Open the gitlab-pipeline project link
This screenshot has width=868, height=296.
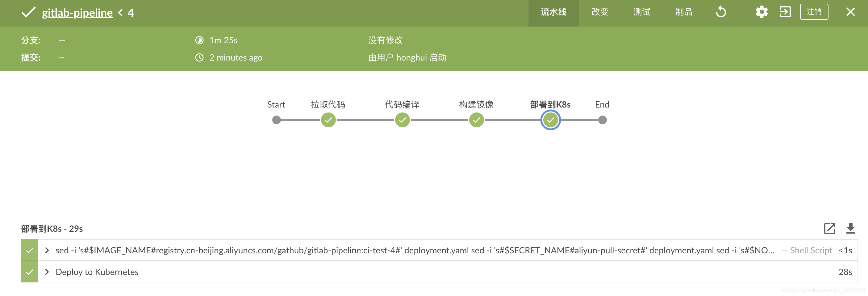coord(77,12)
